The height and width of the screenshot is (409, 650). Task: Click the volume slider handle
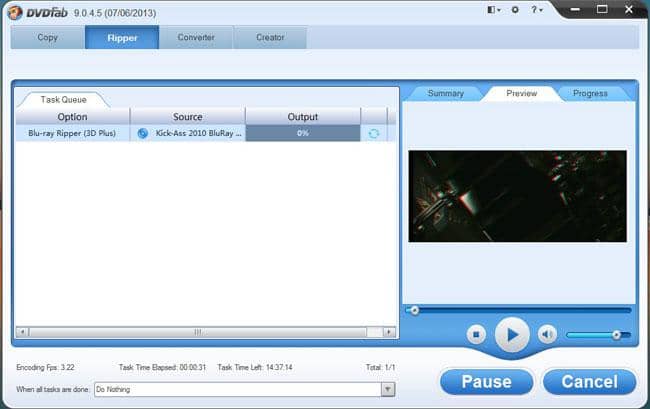click(x=616, y=334)
